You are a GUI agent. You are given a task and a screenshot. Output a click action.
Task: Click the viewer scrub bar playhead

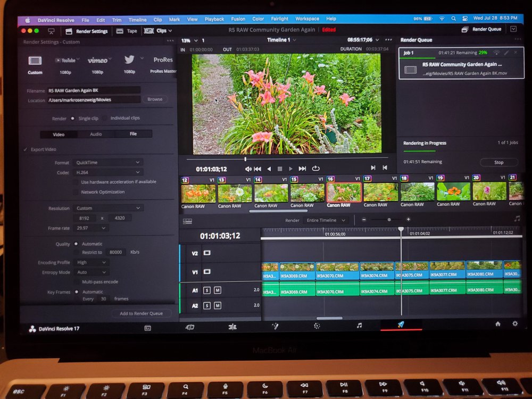(x=245, y=159)
